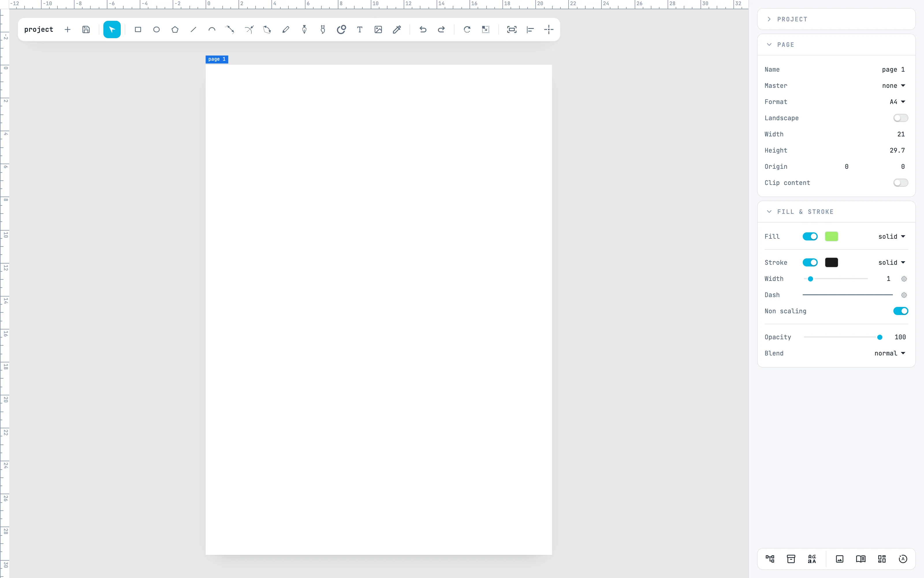Click the crosshair guides icon

pos(549,29)
